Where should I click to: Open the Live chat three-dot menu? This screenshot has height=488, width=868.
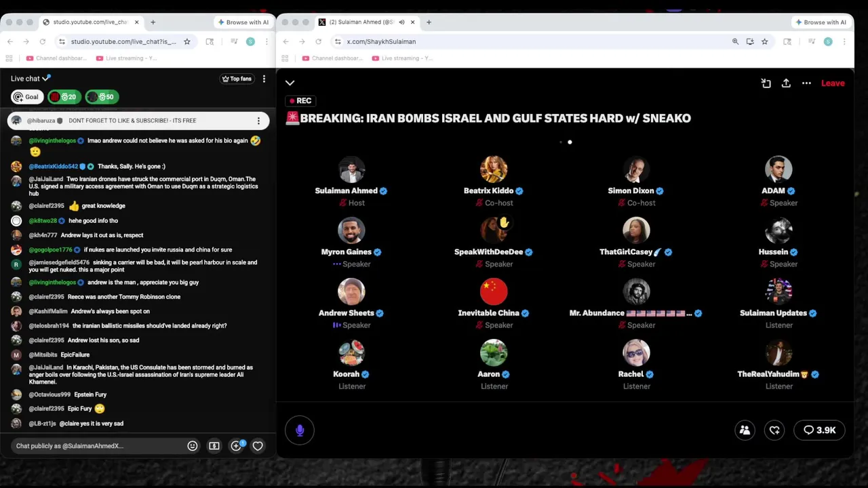(264, 79)
